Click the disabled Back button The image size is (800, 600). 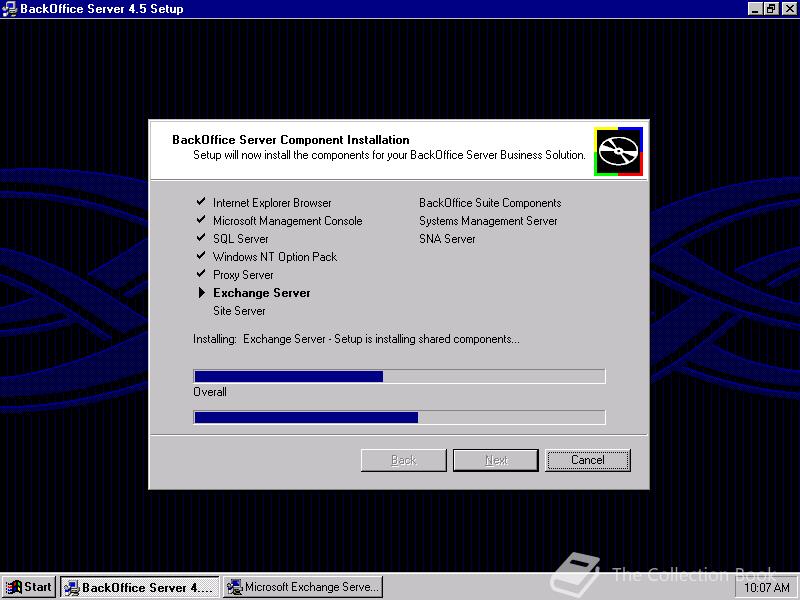click(x=404, y=460)
